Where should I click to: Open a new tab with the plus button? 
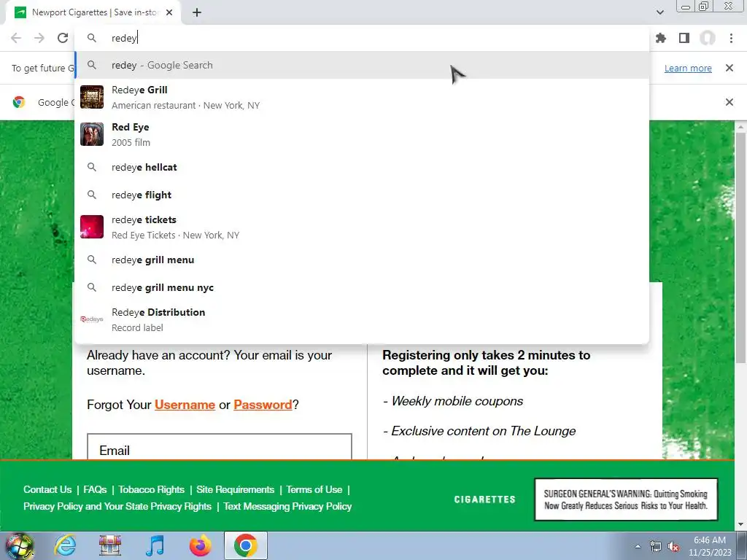[x=197, y=13]
